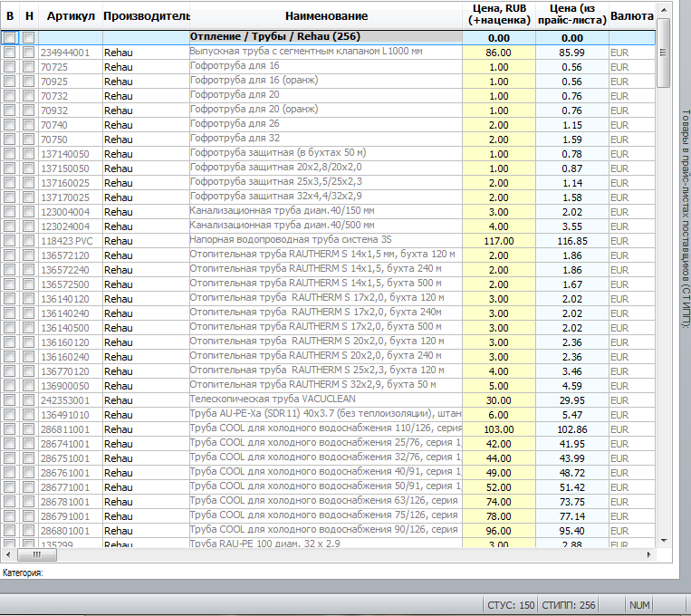Select Труба COOL 63/126 name
The image size is (691, 616).
[x=324, y=501]
